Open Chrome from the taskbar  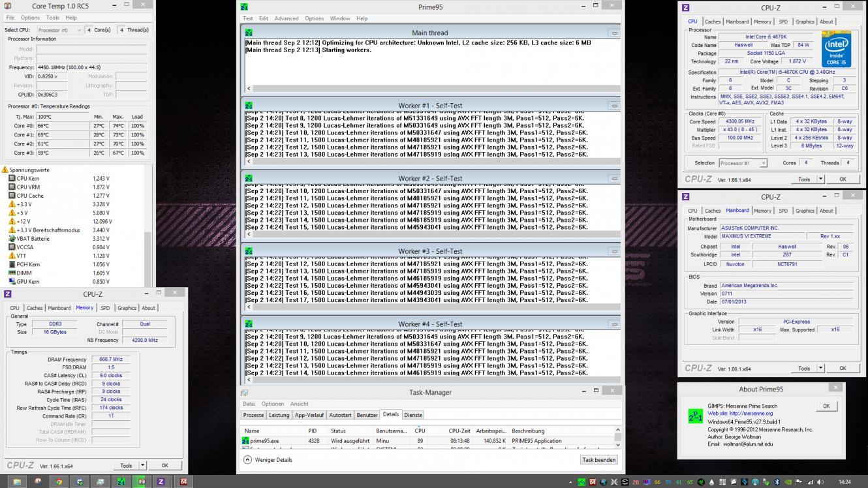(x=58, y=481)
